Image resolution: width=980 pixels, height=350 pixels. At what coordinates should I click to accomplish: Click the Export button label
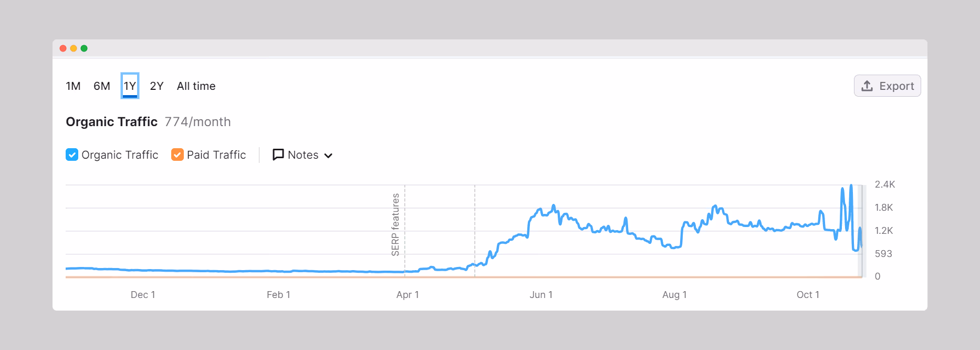(896, 86)
